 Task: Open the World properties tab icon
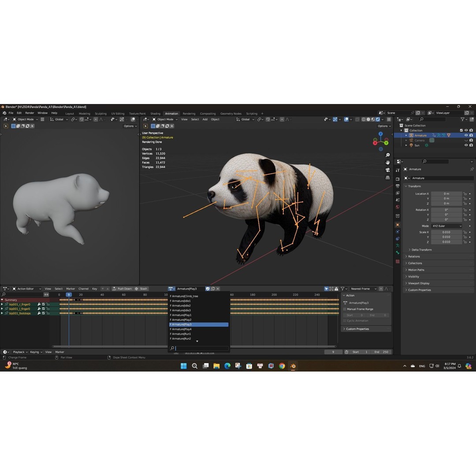(x=398, y=207)
